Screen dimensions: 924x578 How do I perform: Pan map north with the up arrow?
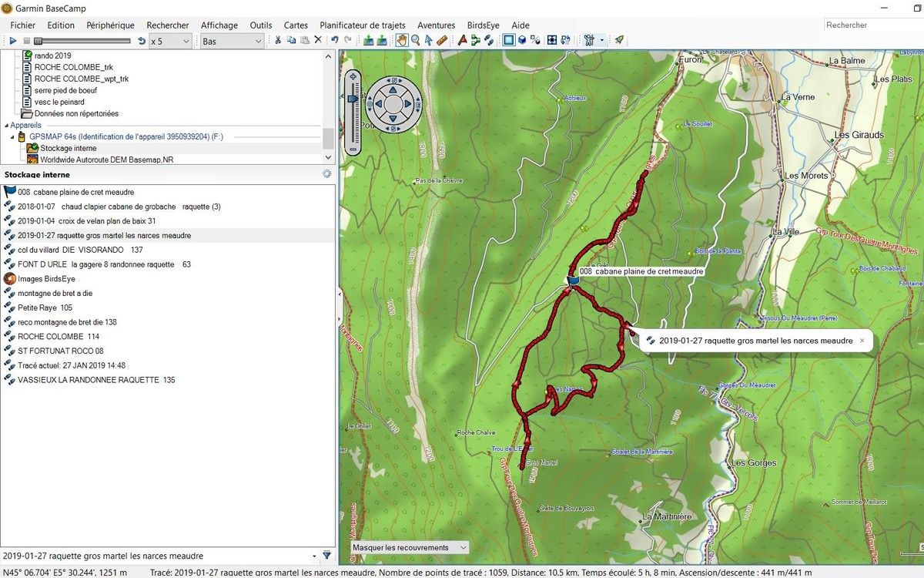(393, 89)
